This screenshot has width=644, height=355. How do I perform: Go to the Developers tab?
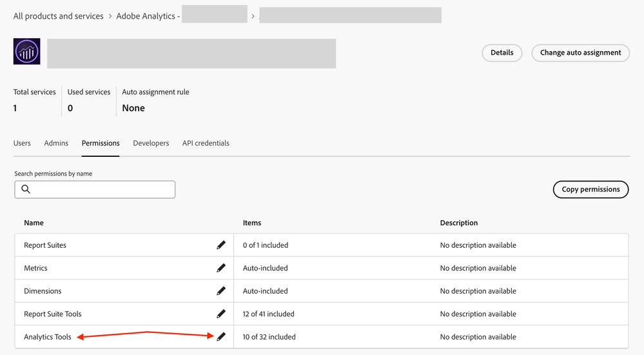coord(151,143)
